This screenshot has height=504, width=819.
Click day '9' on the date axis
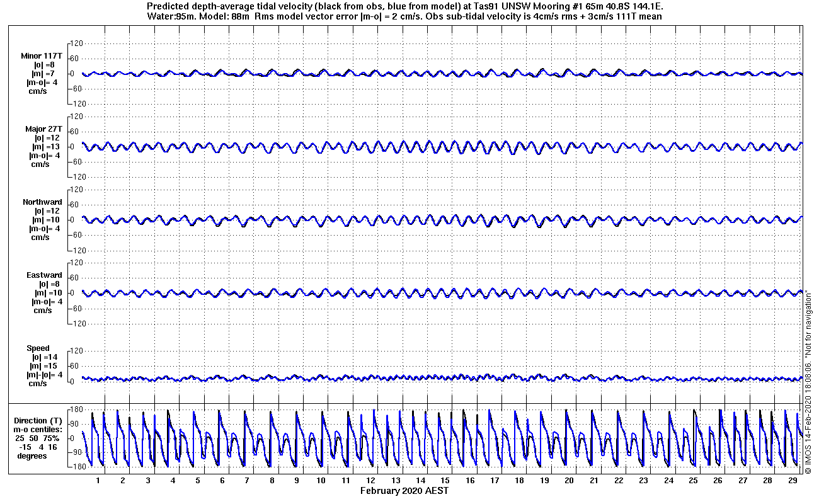point(296,481)
